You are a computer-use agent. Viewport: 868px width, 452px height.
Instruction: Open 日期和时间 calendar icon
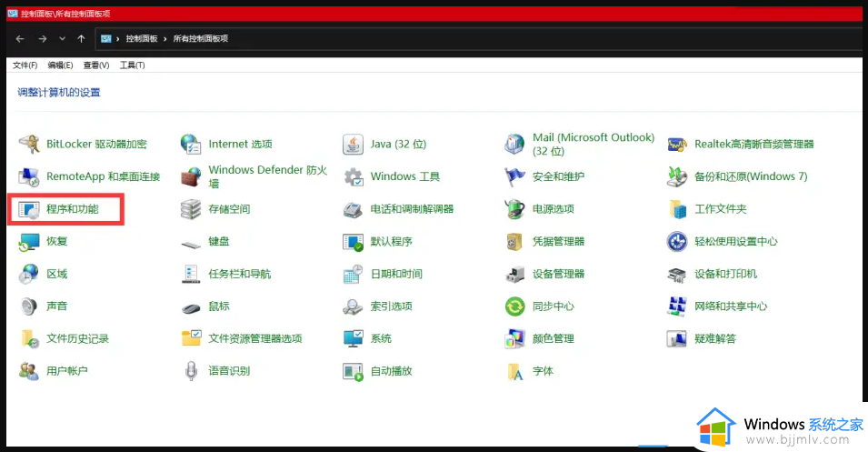click(353, 274)
